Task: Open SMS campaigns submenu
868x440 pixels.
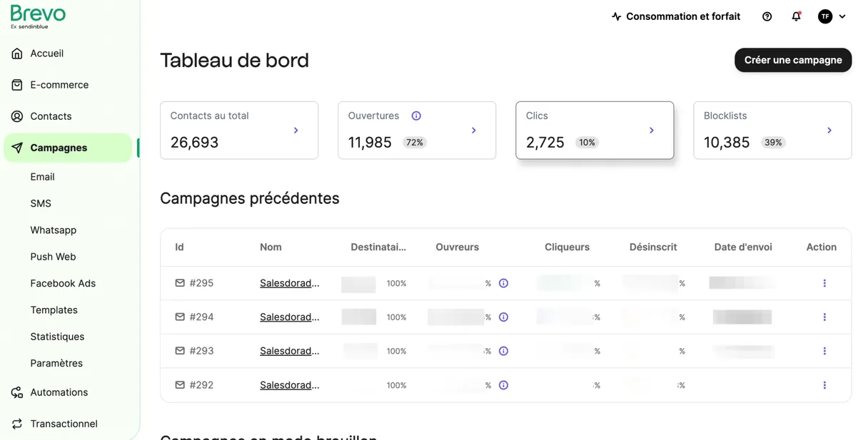Action: tap(41, 203)
